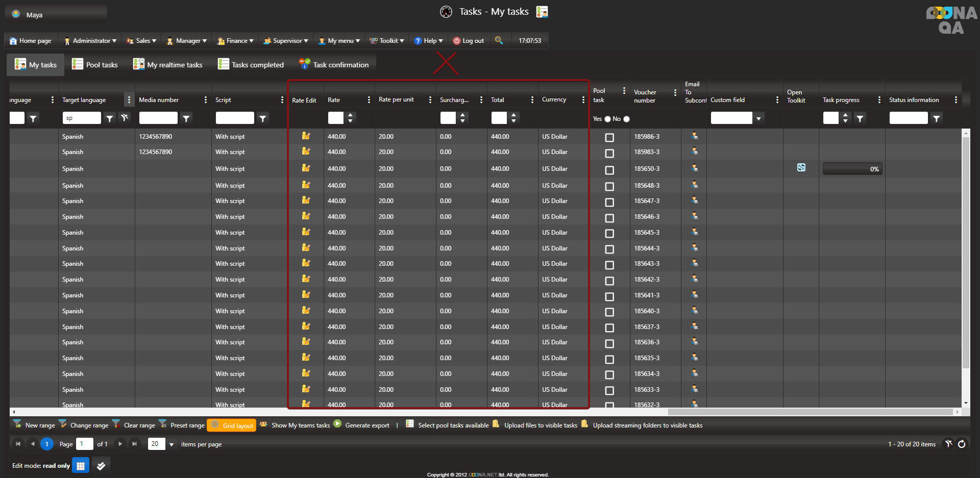Screen dimensions: 980x478
Task: Click the Script column filter icon
Action: pos(262,118)
